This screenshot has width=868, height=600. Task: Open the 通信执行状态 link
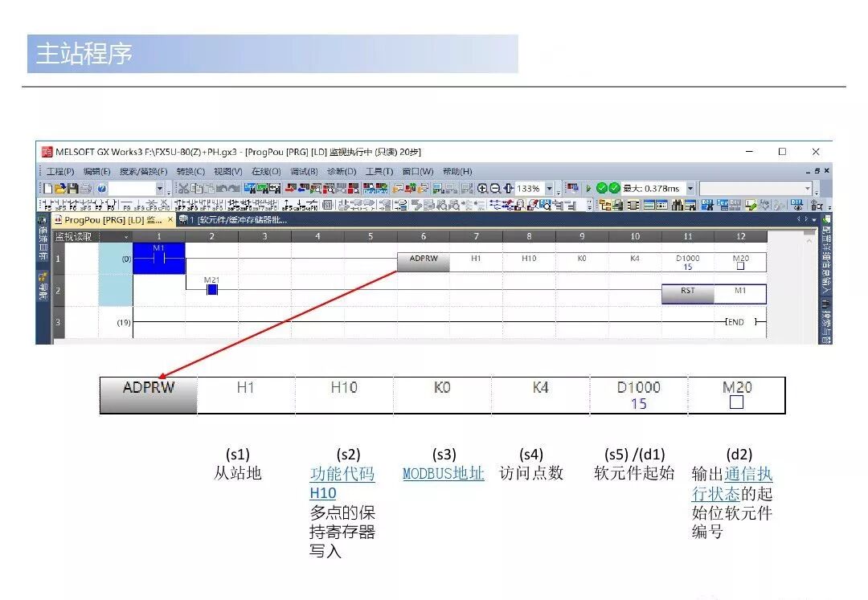point(732,484)
